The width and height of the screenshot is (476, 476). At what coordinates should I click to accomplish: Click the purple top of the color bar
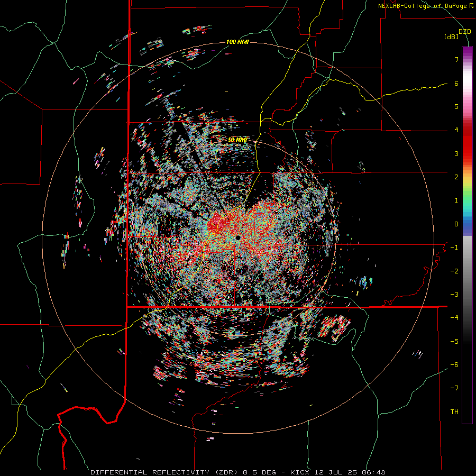467,52
